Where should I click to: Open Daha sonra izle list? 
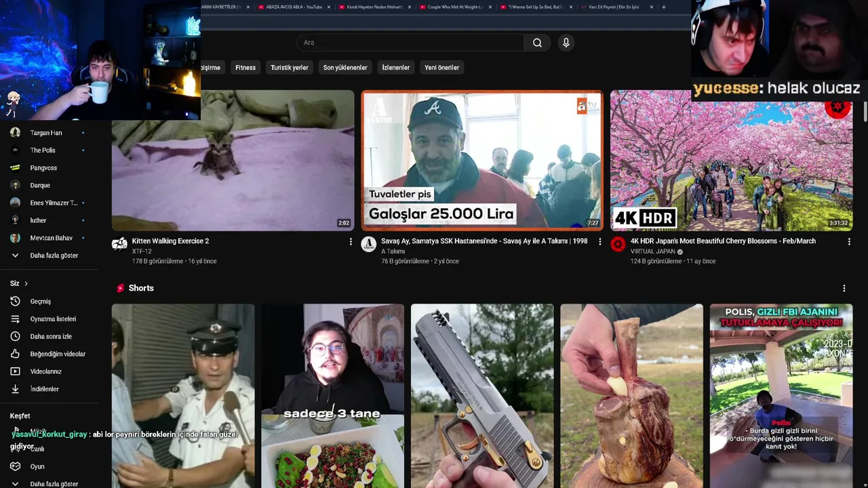[x=51, y=337]
